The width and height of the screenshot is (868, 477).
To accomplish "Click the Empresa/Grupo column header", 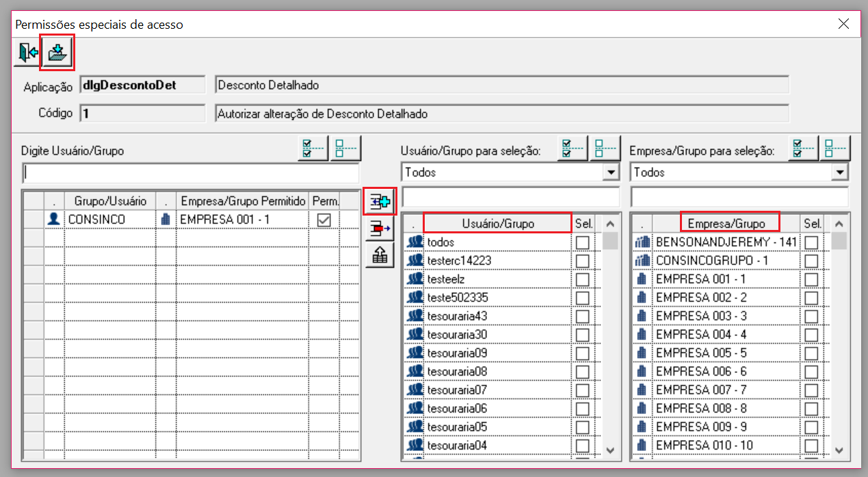I will 726,223.
